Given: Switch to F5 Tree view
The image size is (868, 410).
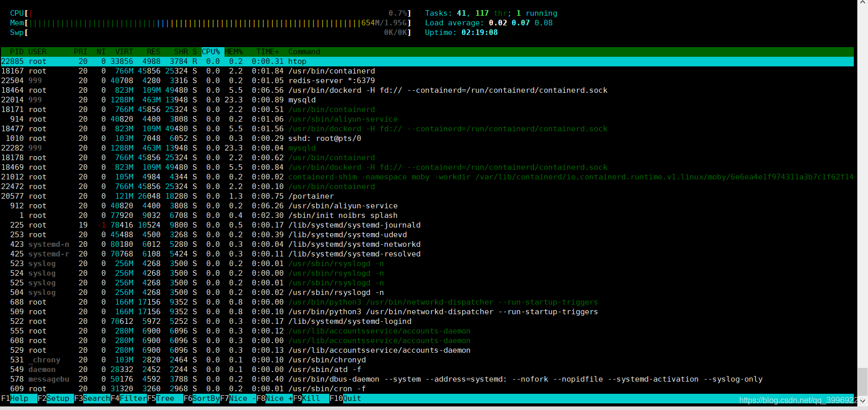Looking at the screenshot, I should click(x=165, y=398).
